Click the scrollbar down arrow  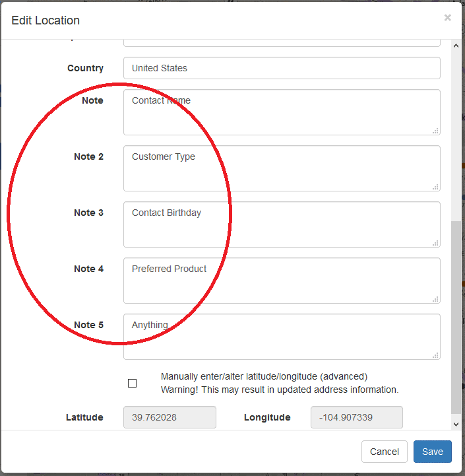pos(456,425)
